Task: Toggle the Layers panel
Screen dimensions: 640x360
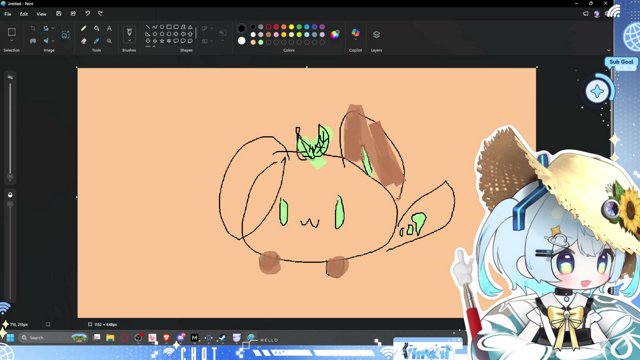Action: click(x=376, y=34)
